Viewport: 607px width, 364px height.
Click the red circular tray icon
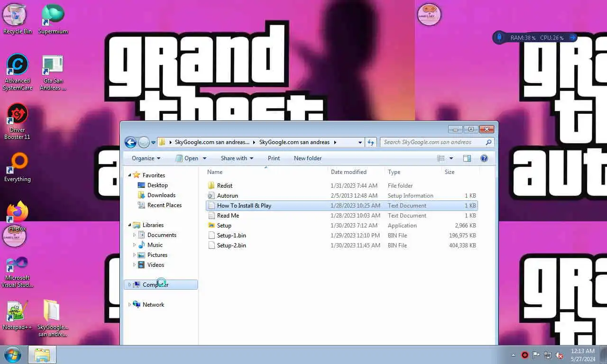pos(525,355)
